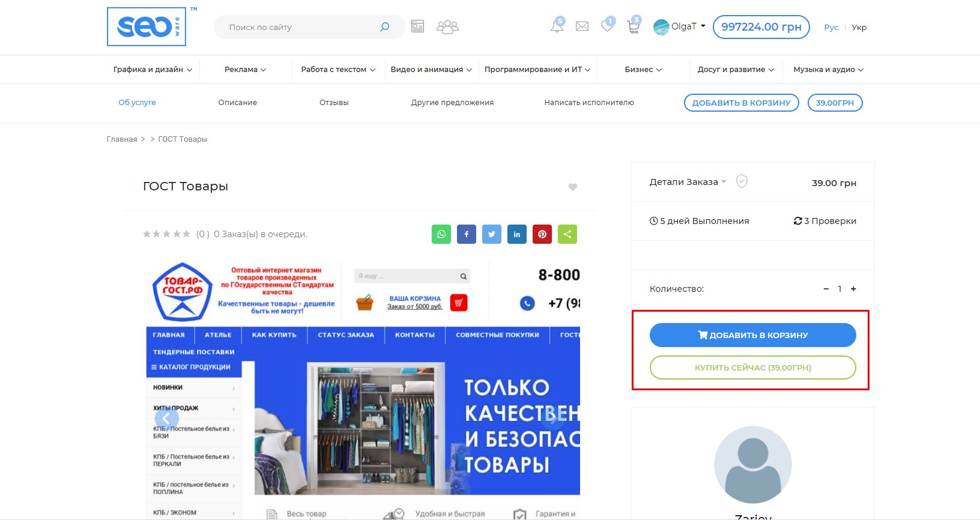The image size is (980, 520).
Task: Share on Pinterest icon
Action: coord(542,234)
